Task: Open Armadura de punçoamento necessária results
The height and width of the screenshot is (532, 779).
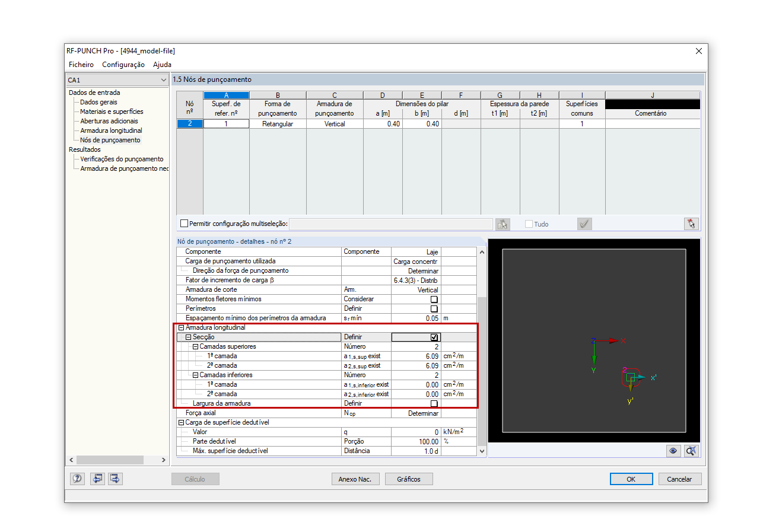Action: click(x=125, y=168)
